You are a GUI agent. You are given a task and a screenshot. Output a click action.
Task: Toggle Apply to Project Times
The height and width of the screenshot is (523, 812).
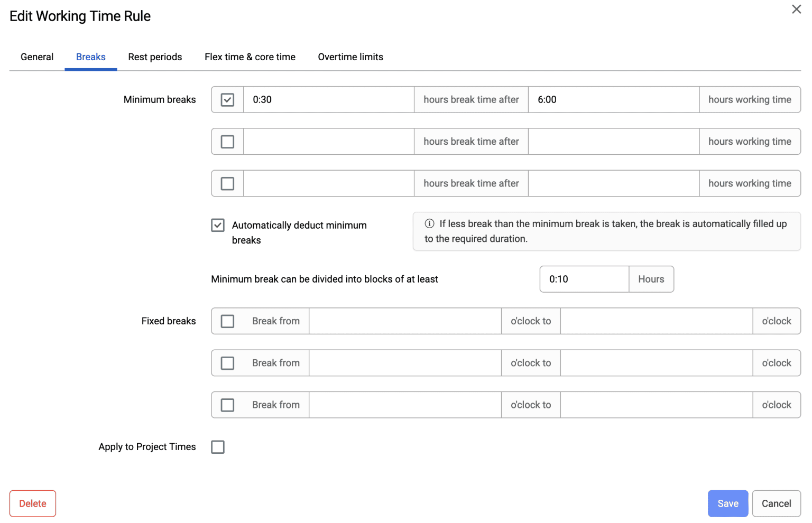click(x=218, y=446)
